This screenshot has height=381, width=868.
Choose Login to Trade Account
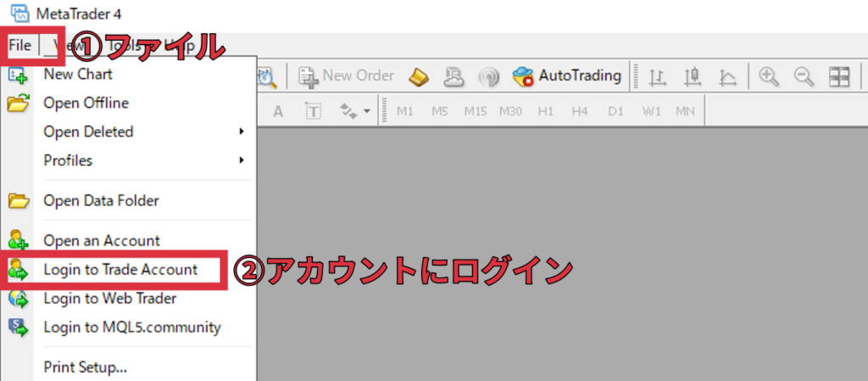(129, 270)
